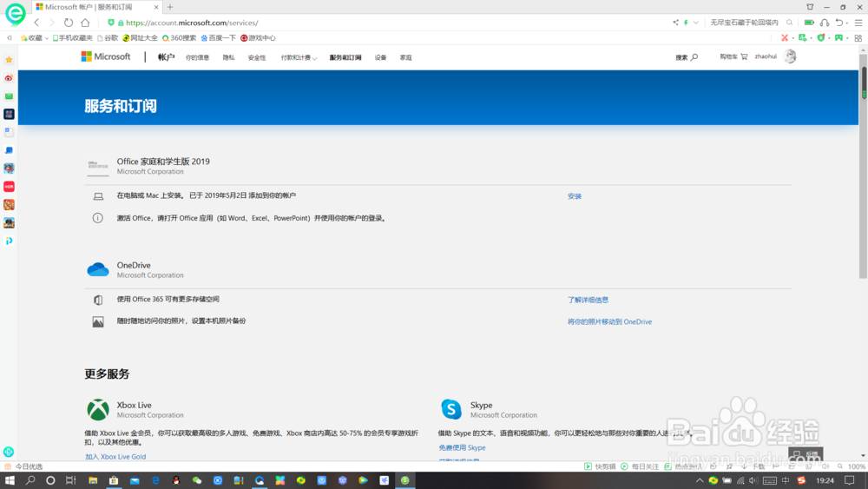Open 360搜索 bookmark

tap(179, 37)
